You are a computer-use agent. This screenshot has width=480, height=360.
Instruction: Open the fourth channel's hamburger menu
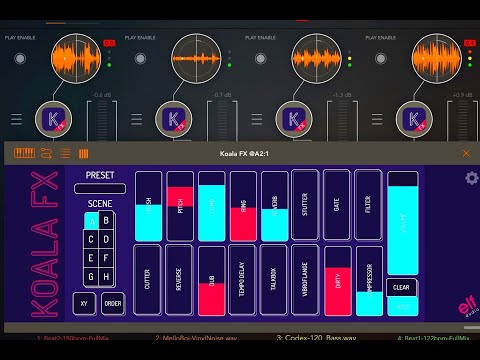377,119
